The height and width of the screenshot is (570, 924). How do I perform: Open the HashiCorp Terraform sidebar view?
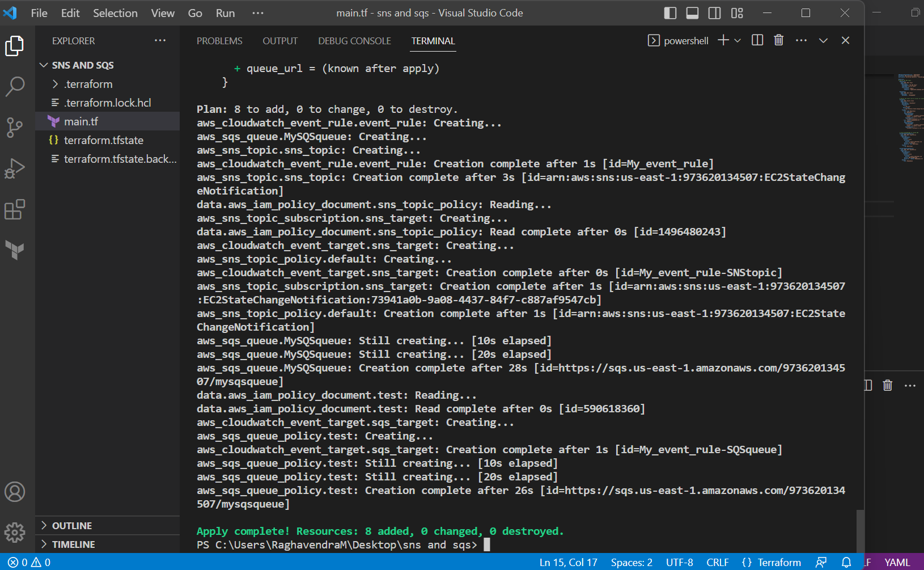click(x=15, y=250)
